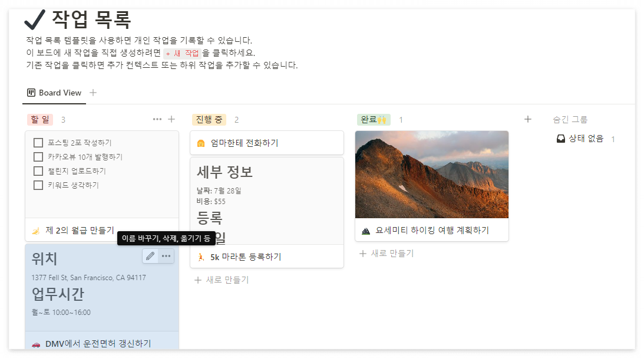Check the 포스팅 2포 작성하기 checkbox
The height and width of the screenshot is (358, 644).
click(38, 142)
